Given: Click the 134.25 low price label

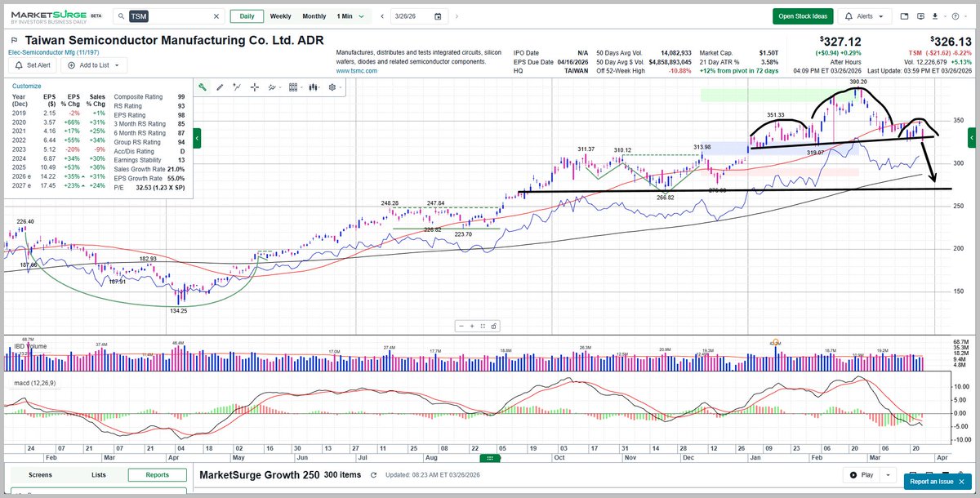Looking at the screenshot, I should click(178, 310).
